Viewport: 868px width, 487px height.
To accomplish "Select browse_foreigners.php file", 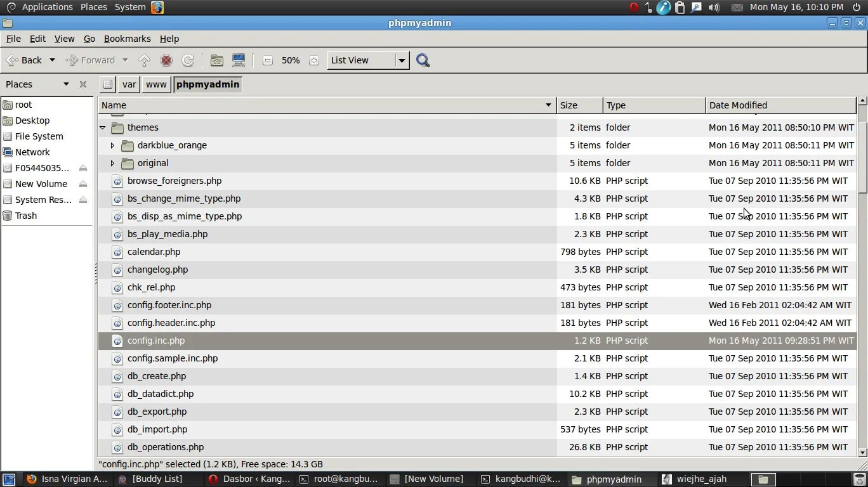I will coord(174,181).
